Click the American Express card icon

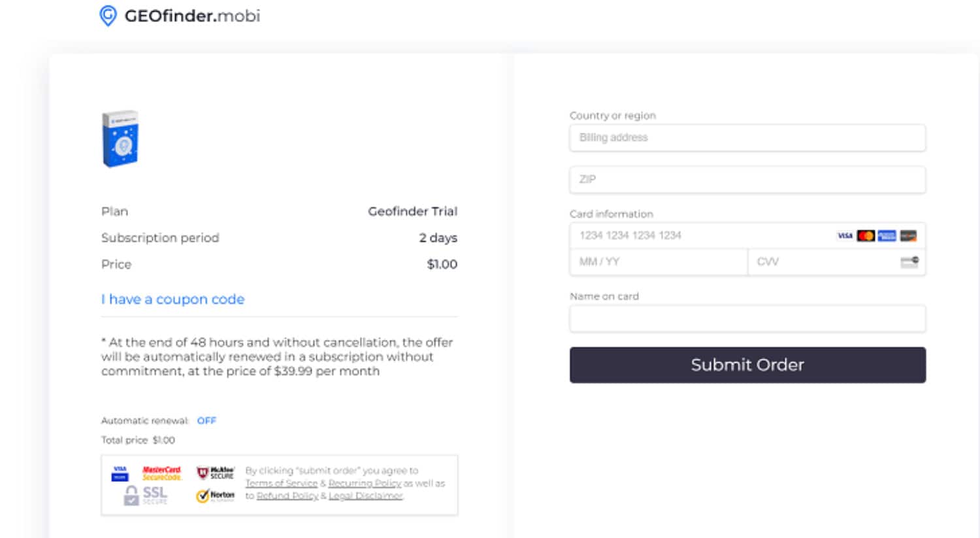(x=887, y=235)
